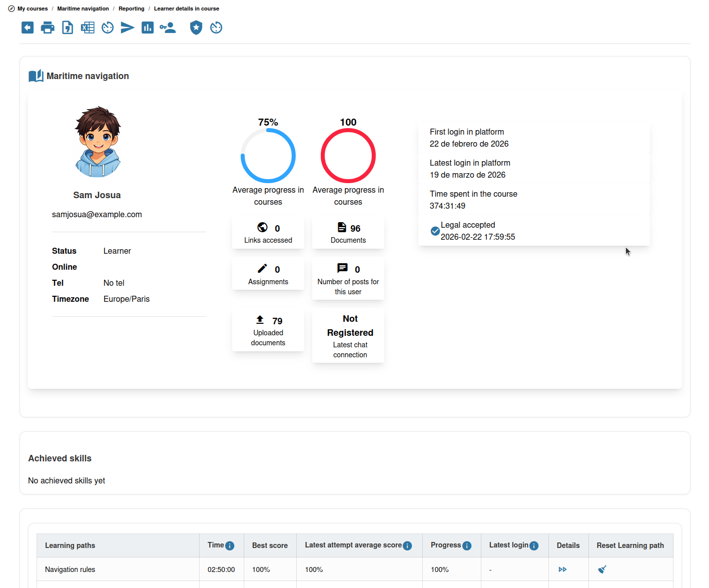Click the Legal accepted checkmark icon
Image resolution: width=709 pixels, height=588 pixels.
tap(435, 231)
